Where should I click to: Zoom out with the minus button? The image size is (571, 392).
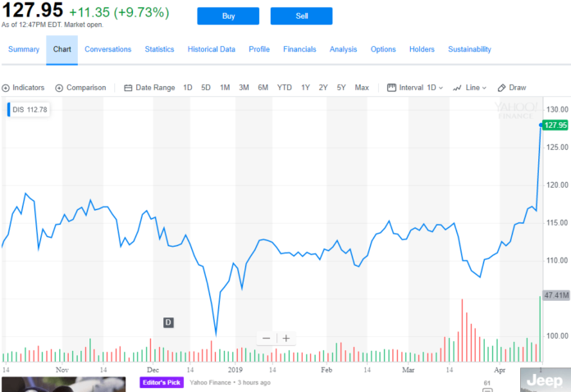[x=266, y=339]
